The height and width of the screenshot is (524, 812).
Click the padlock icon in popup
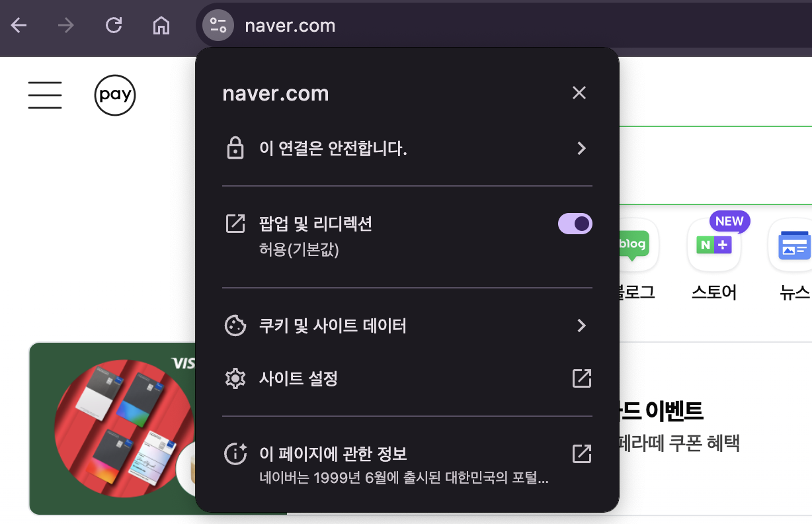[x=235, y=149]
